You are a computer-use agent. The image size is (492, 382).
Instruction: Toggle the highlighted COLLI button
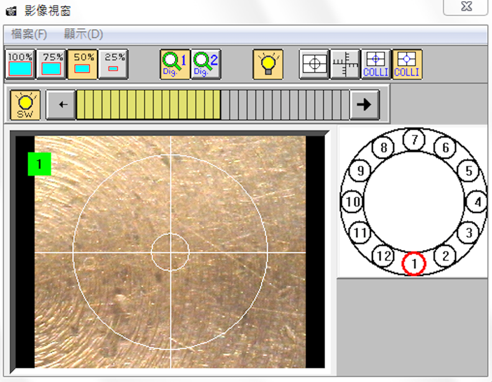tap(407, 64)
